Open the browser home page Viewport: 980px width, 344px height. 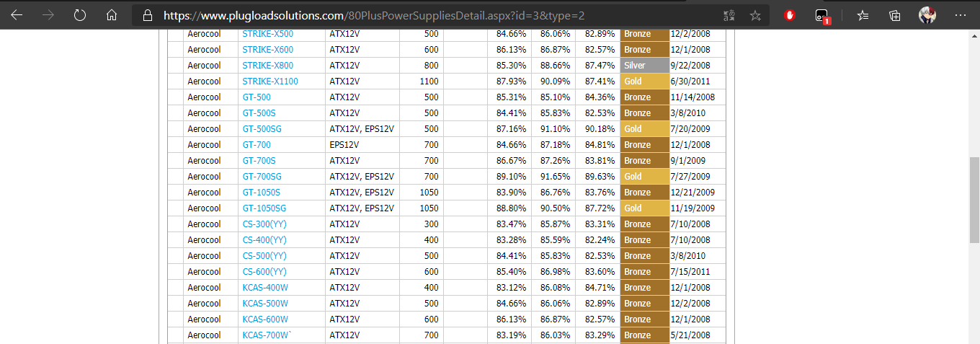[111, 14]
